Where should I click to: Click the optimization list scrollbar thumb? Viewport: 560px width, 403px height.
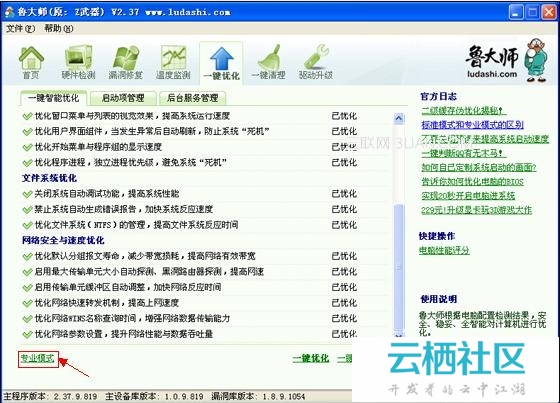399,266
